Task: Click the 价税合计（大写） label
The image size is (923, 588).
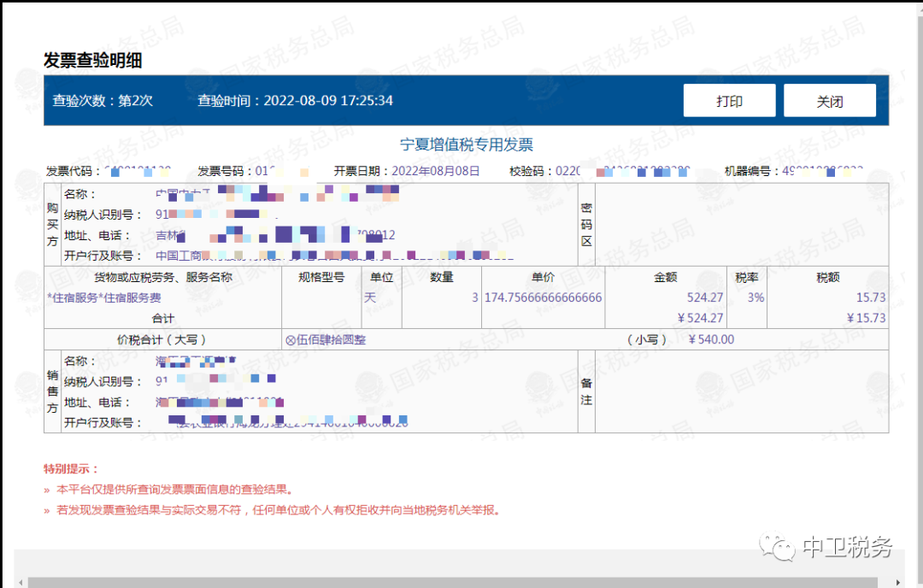Action: click(x=162, y=339)
